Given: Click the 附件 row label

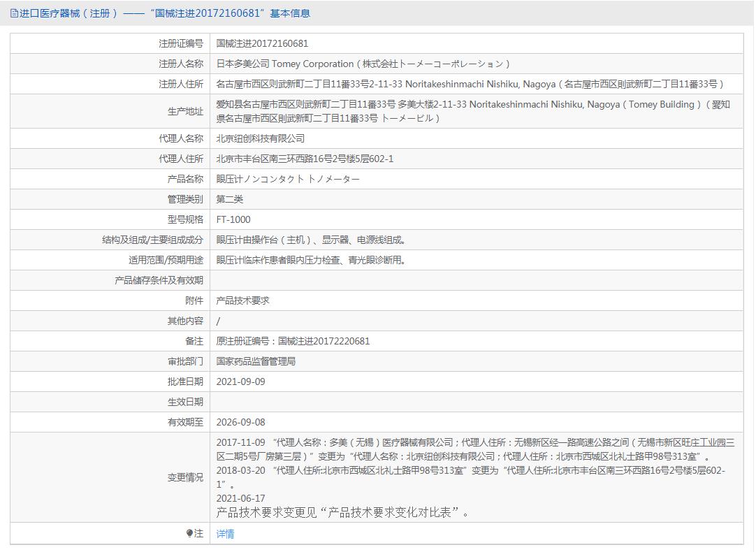Looking at the screenshot, I should point(194,300).
